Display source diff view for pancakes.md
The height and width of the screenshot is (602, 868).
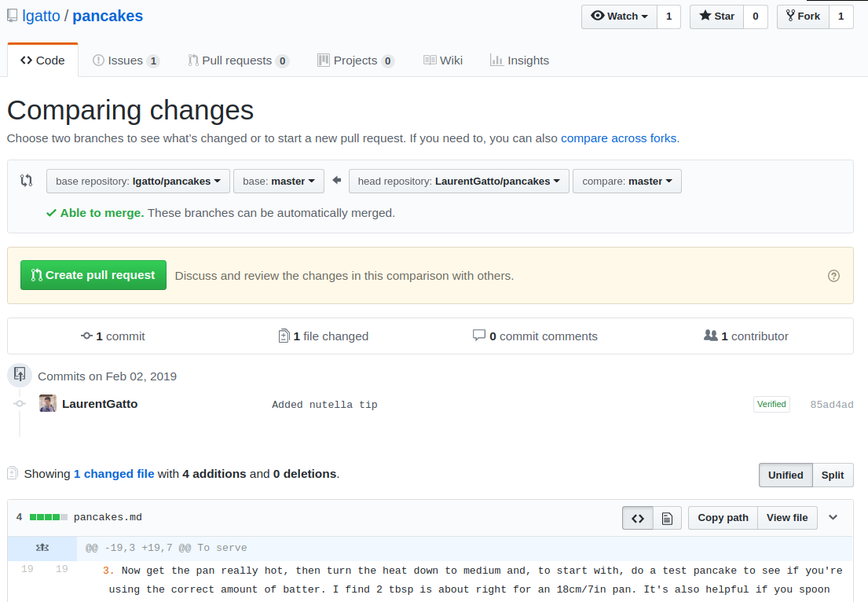(637, 517)
